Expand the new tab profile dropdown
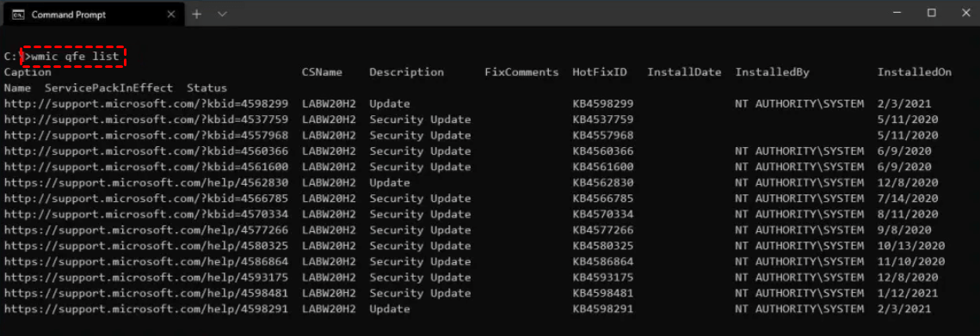The height and width of the screenshot is (336, 980). tap(222, 14)
